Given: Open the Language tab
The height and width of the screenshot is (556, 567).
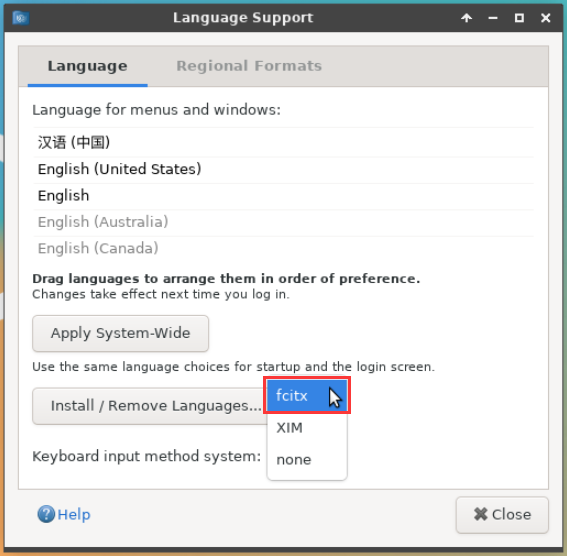Looking at the screenshot, I should pos(88,66).
